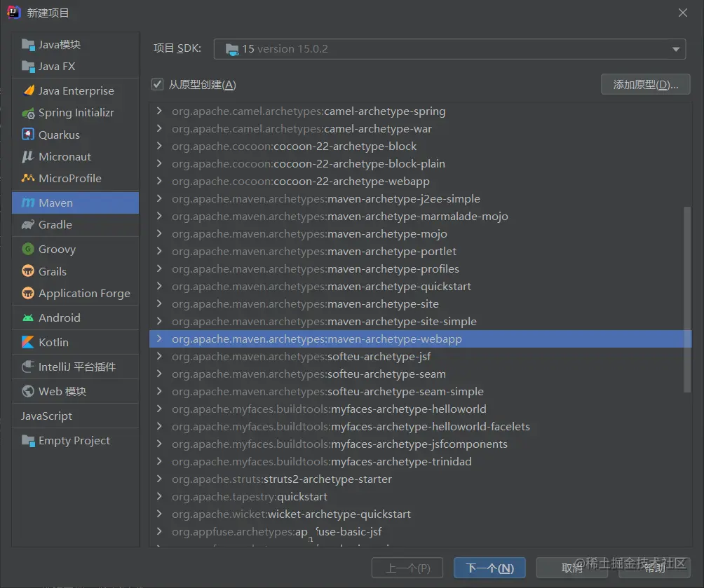Viewport: 704px width, 588px height.
Task: Expand myfaces-archetype-helloworld-facelets entry
Action: pyautogui.click(x=159, y=426)
